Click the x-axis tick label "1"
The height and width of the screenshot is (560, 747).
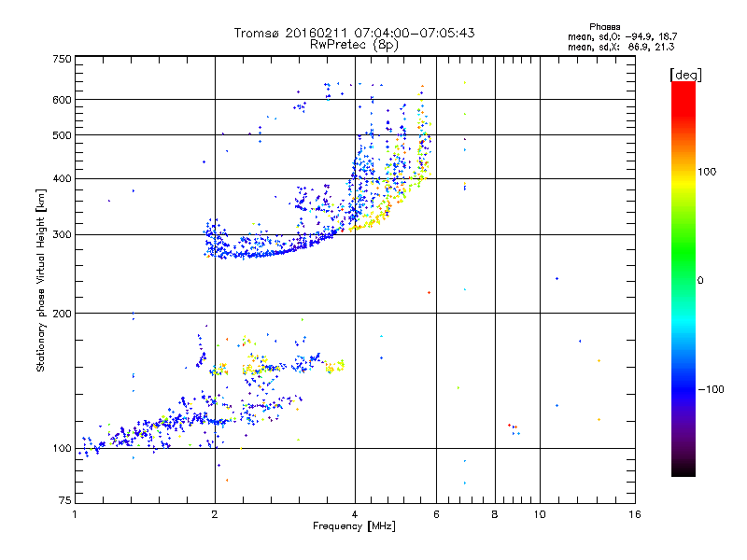(75, 514)
